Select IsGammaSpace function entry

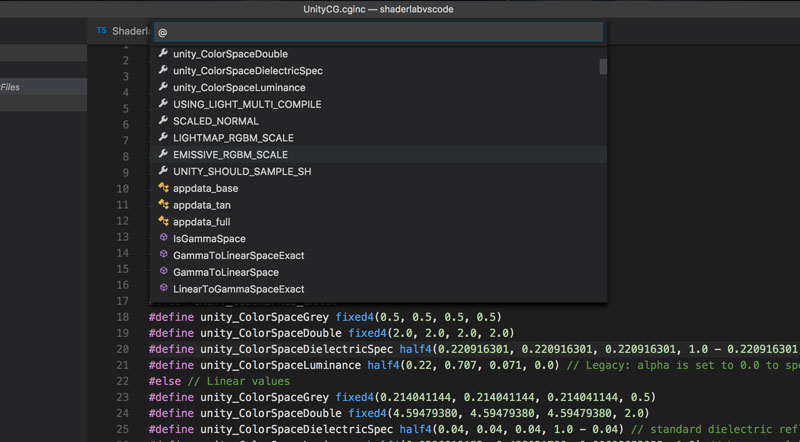pyautogui.click(x=378, y=238)
